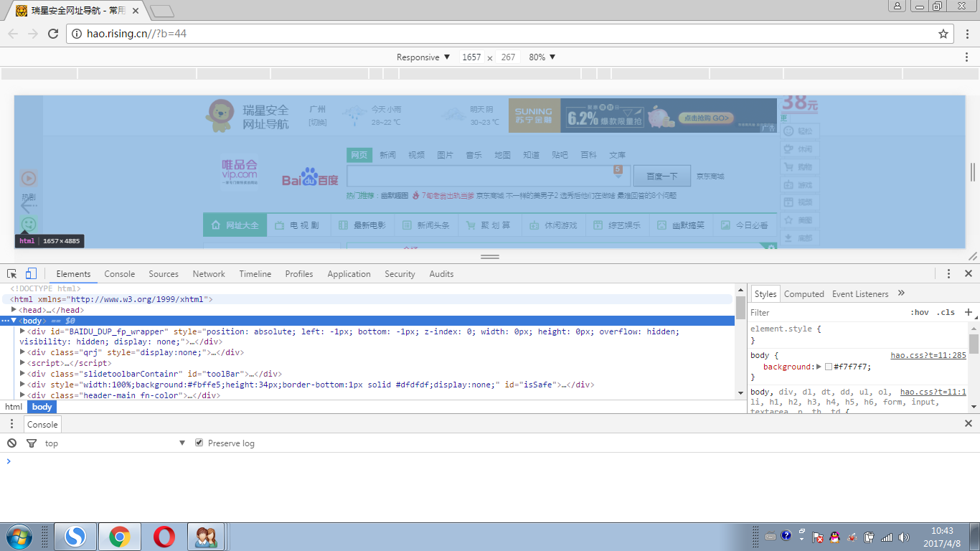Click the Chrome user profile button
The image size is (980, 551).
click(x=897, y=6)
